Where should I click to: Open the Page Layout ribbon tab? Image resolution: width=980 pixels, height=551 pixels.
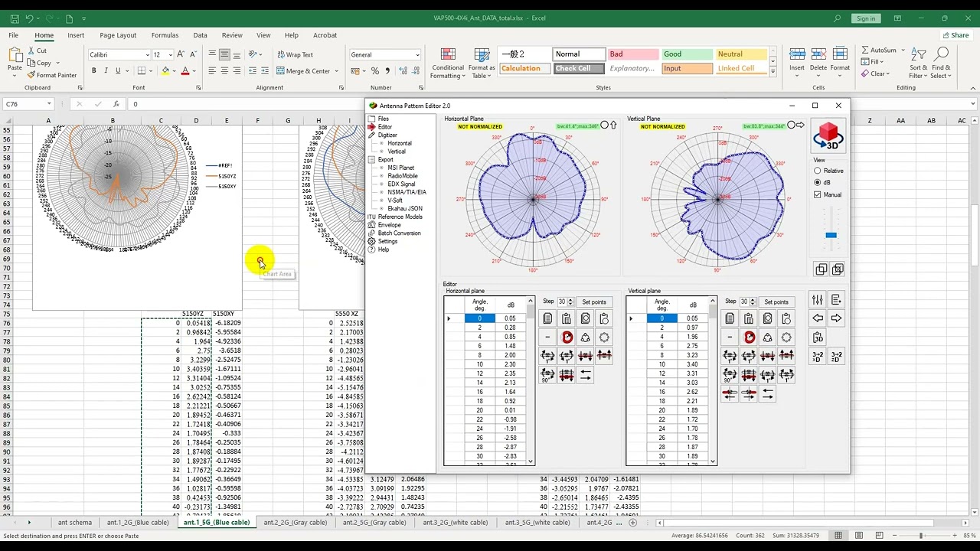pos(118,35)
